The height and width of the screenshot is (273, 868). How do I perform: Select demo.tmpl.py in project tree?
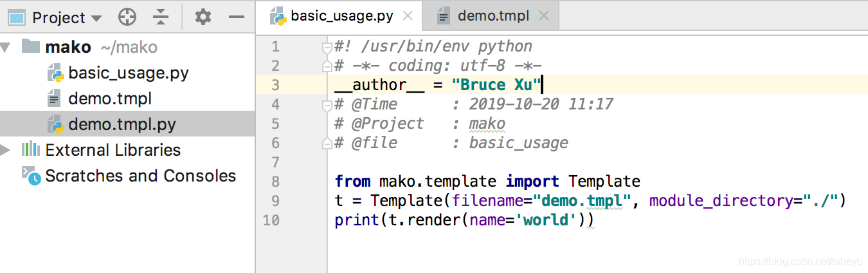pos(122,124)
